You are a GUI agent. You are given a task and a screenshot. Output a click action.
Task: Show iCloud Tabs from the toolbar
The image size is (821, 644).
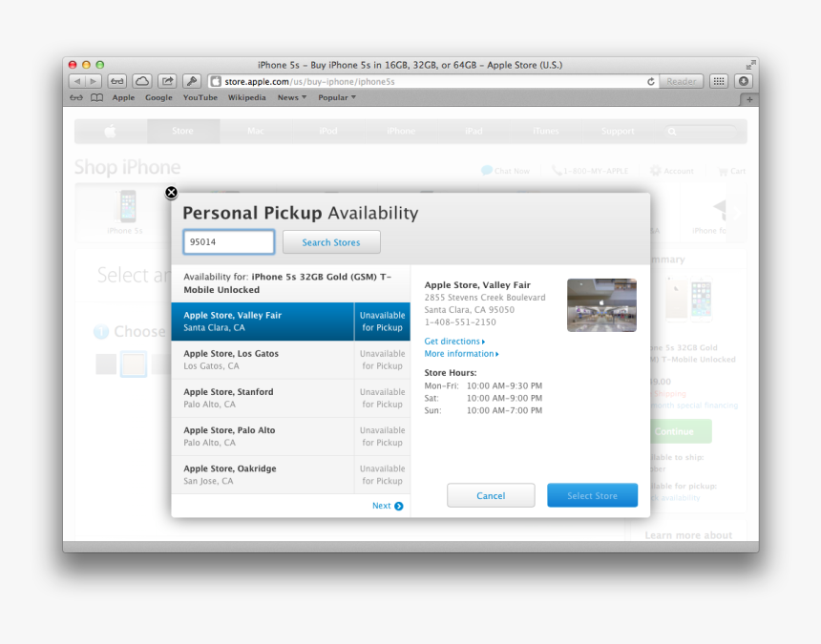pyautogui.click(x=142, y=82)
